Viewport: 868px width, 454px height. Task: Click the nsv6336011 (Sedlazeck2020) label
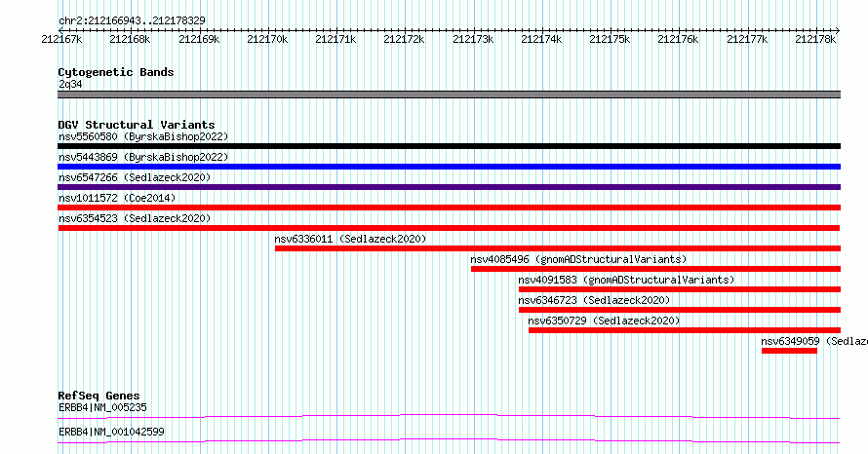click(x=350, y=239)
